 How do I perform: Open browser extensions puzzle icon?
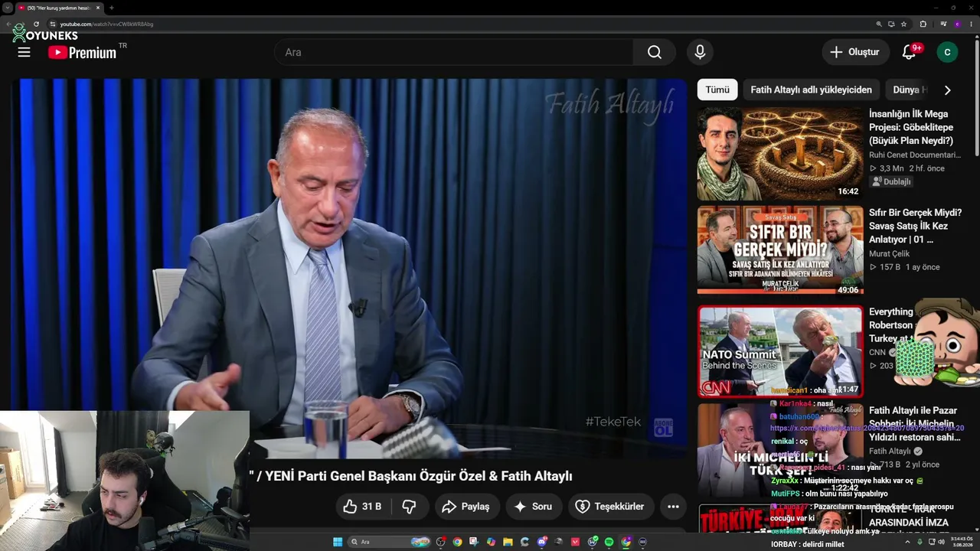pos(923,24)
